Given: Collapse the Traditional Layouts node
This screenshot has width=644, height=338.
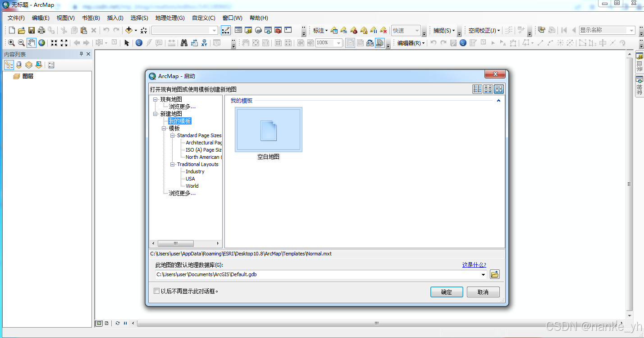Looking at the screenshot, I should click(x=173, y=164).
